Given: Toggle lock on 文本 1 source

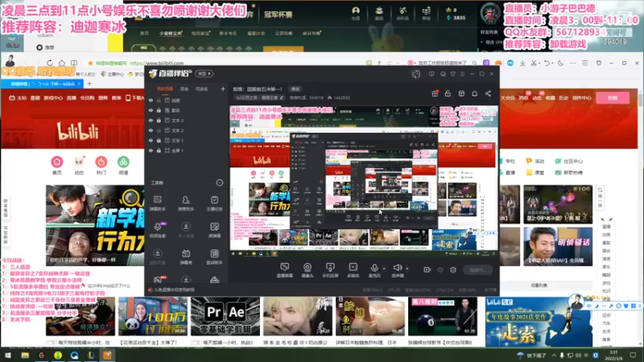Looking at the screenshot, I should [x=159, y=140].
